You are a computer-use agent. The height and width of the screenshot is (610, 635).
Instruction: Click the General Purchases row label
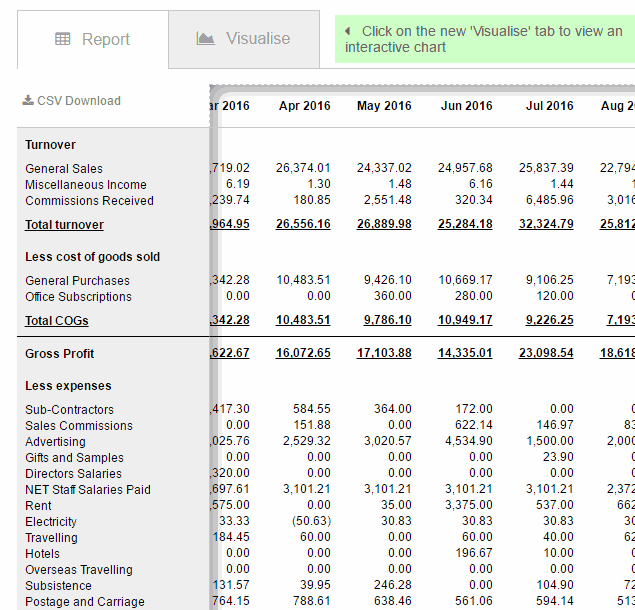tap(77, 281)
